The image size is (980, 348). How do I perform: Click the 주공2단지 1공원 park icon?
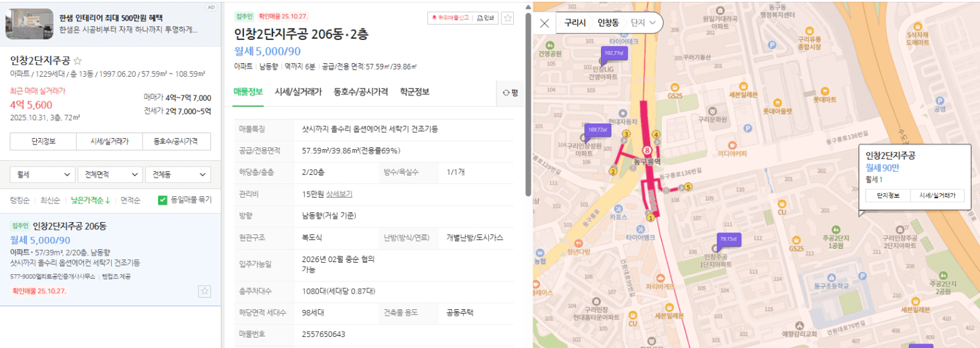(835, 229)
